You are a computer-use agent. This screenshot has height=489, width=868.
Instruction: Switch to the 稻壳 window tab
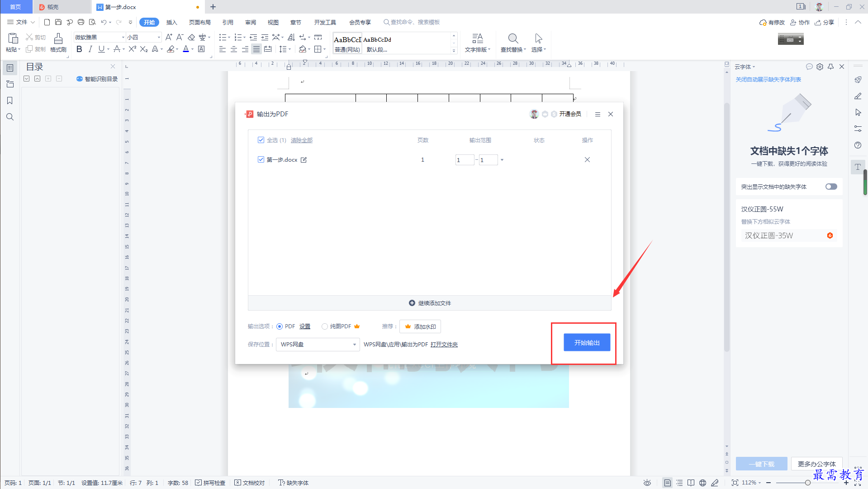click(62, 7)
